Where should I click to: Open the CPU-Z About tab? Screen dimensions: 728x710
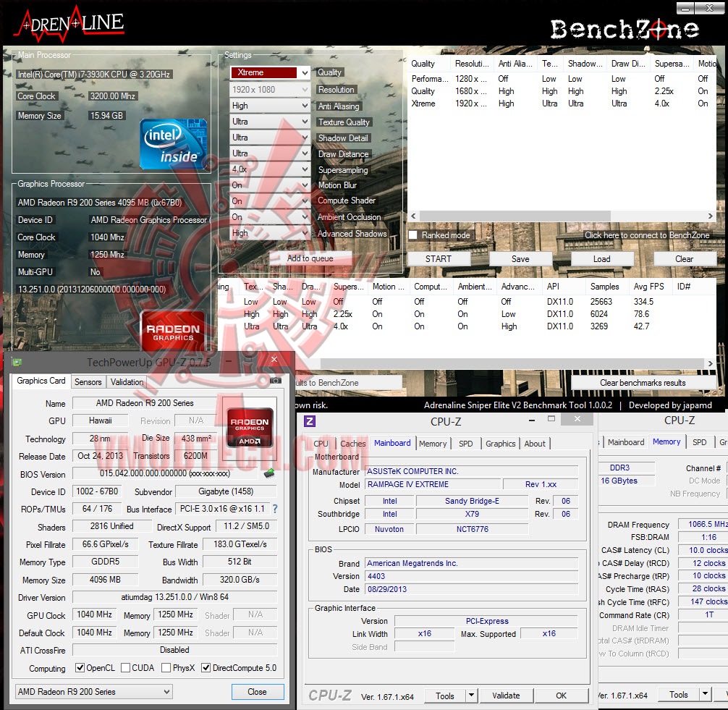point(535,444)
